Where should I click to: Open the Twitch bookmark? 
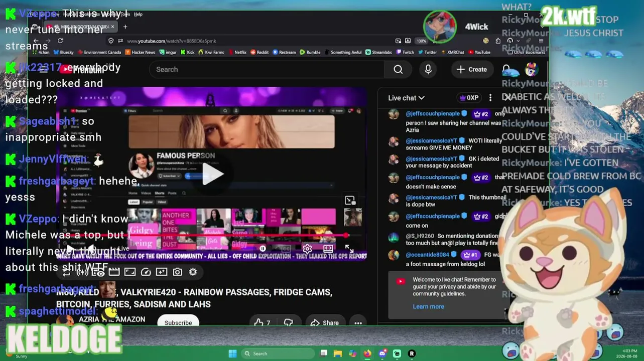point(405,52)
